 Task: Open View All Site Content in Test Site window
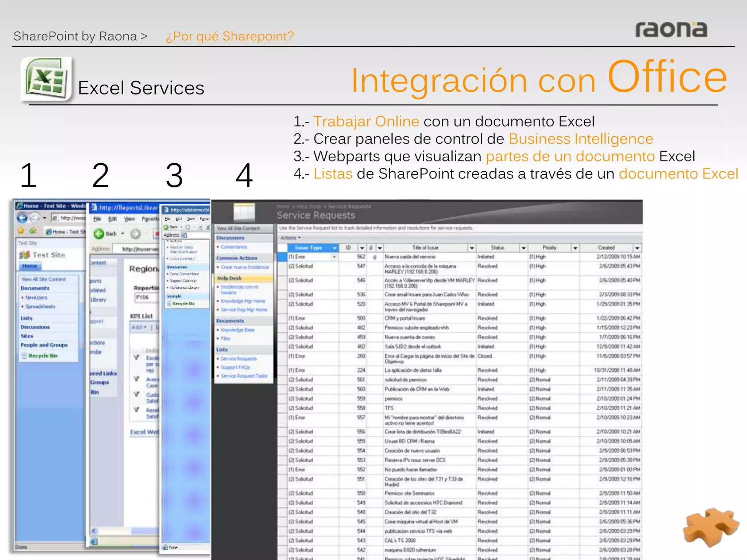point(43,279)
